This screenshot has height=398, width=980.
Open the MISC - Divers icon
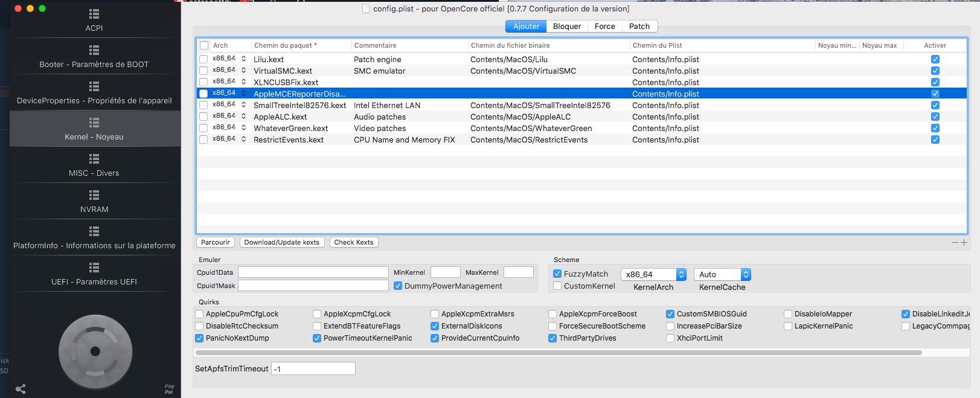(94, 159)
